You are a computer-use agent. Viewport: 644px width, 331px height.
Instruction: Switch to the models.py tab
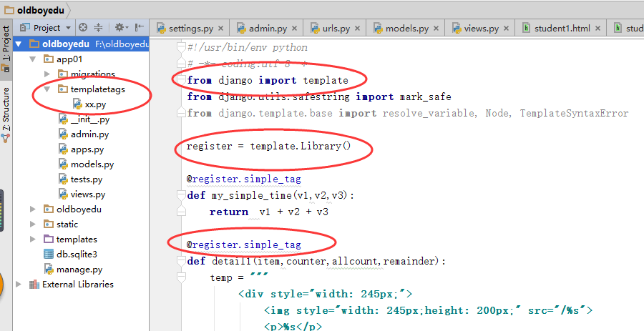tap(406, 29)
